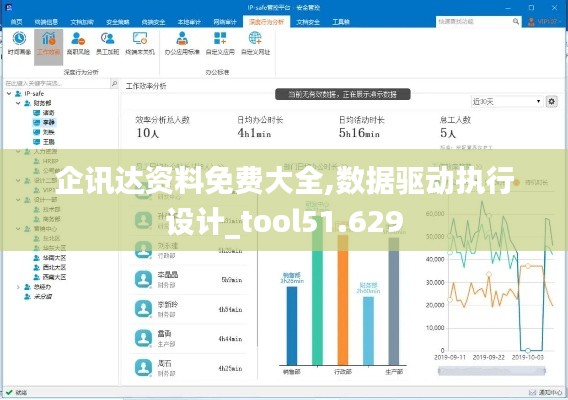Screen dimensions: 568x400
Task: Click the 5人 slacking headcount value
Action: [448, 133]
